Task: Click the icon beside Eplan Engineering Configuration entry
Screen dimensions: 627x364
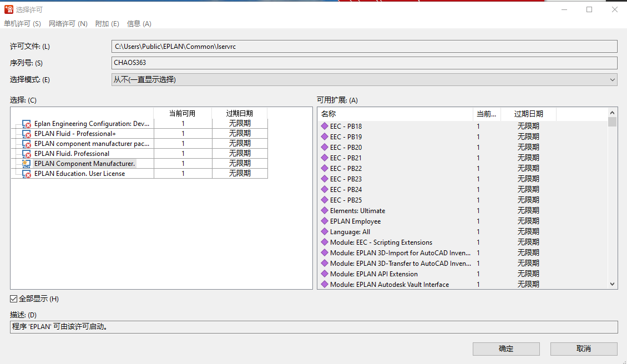Action: coord(26,124)
